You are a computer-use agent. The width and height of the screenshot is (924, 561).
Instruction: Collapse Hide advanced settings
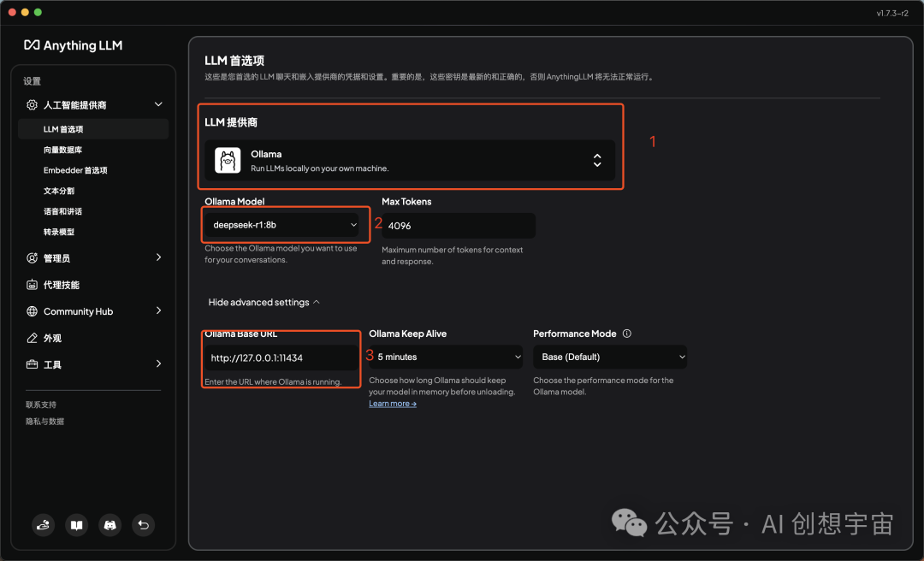tap(264, 302)
